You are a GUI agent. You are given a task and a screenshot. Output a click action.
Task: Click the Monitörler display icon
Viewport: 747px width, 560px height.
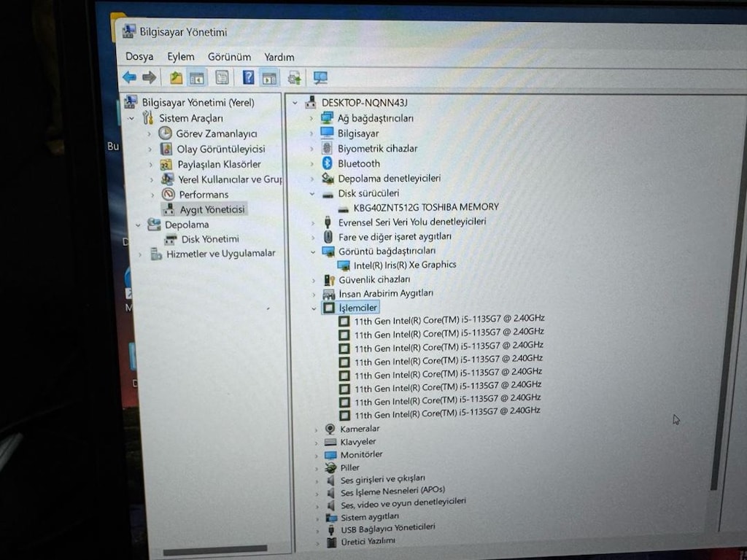coord(330,455)
